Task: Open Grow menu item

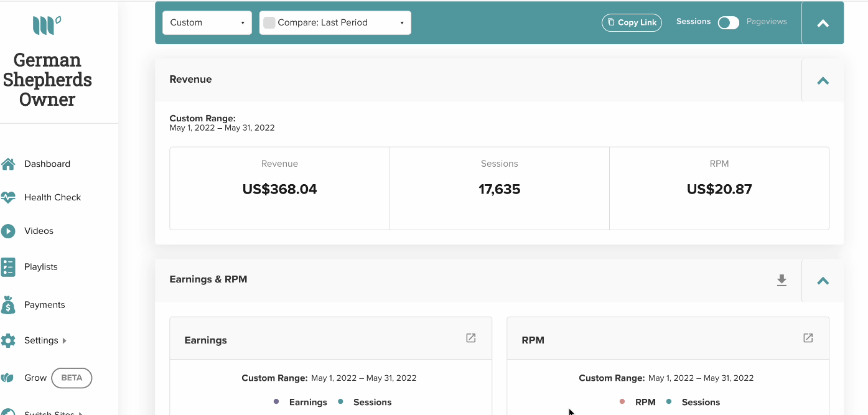Action: coord(35,378)
